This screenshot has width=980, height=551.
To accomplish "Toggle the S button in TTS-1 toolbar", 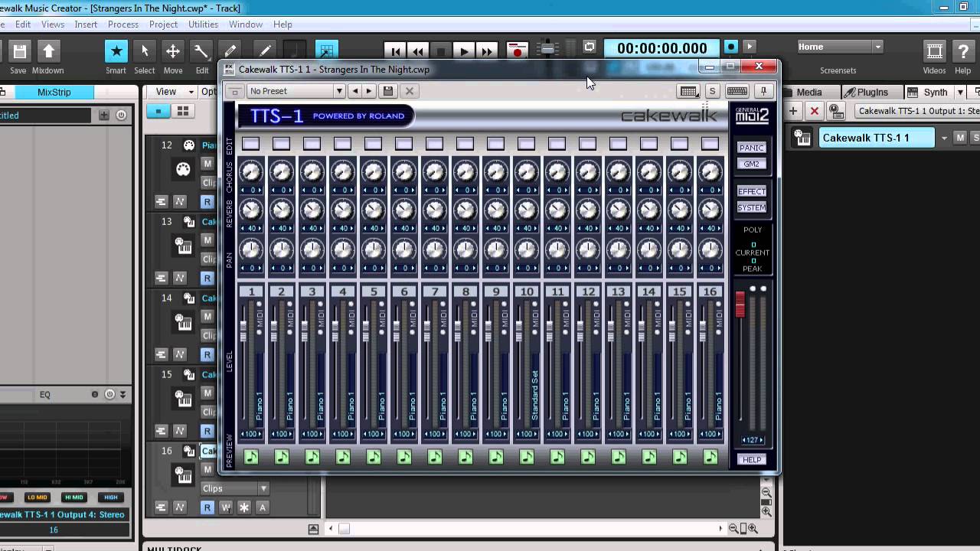I will tap(712, 91).
